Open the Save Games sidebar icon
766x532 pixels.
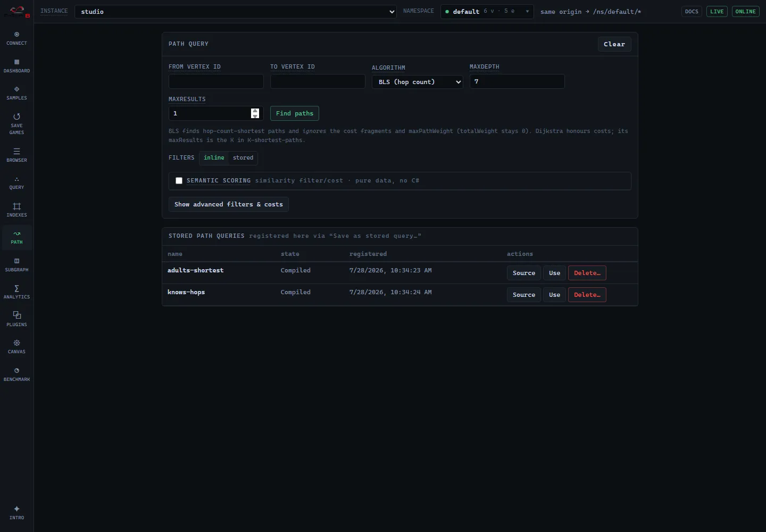16,124
